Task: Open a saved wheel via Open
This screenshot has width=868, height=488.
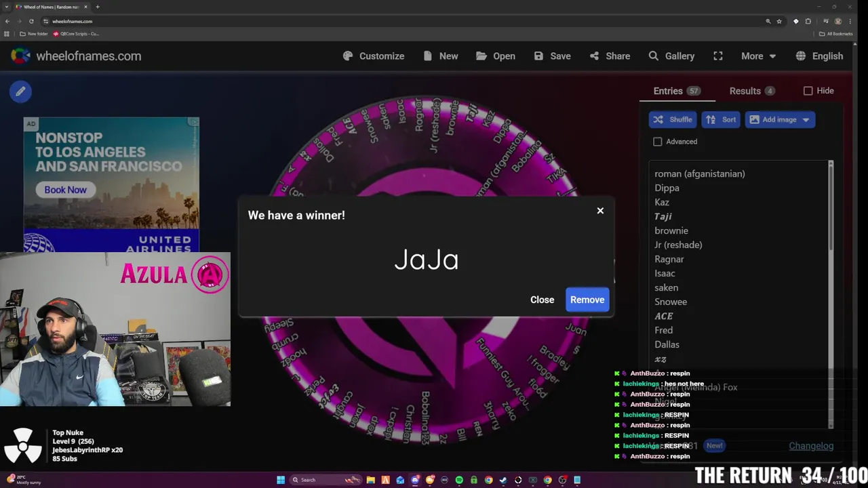Action: (496, 56)
